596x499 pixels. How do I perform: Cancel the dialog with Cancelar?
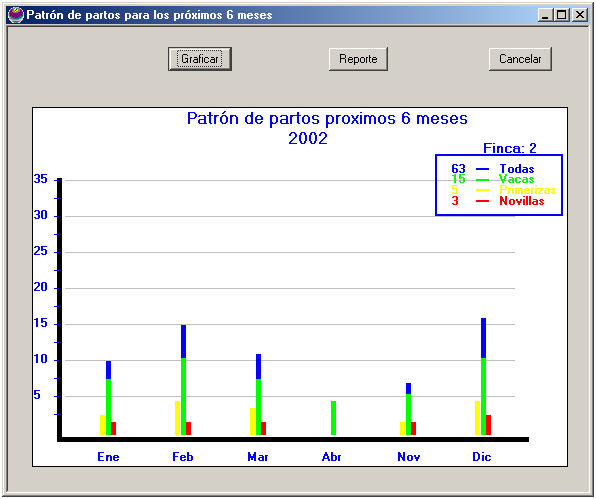tap(520, 59)
